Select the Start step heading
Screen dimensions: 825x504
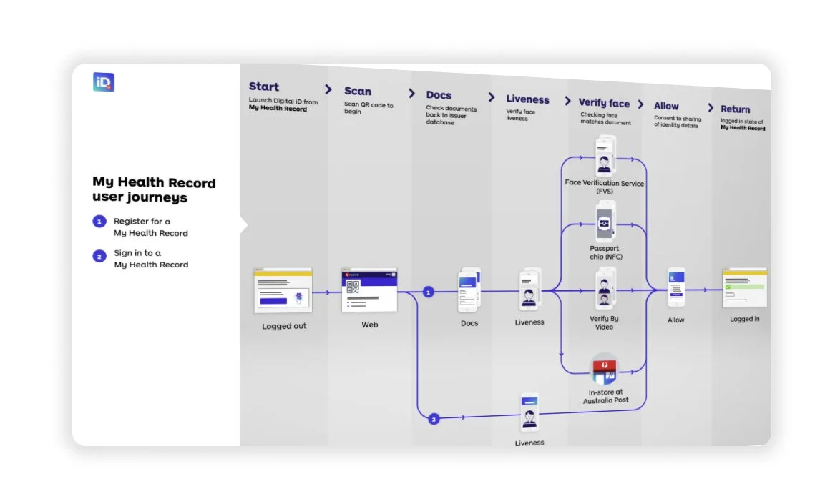[263, 87]
